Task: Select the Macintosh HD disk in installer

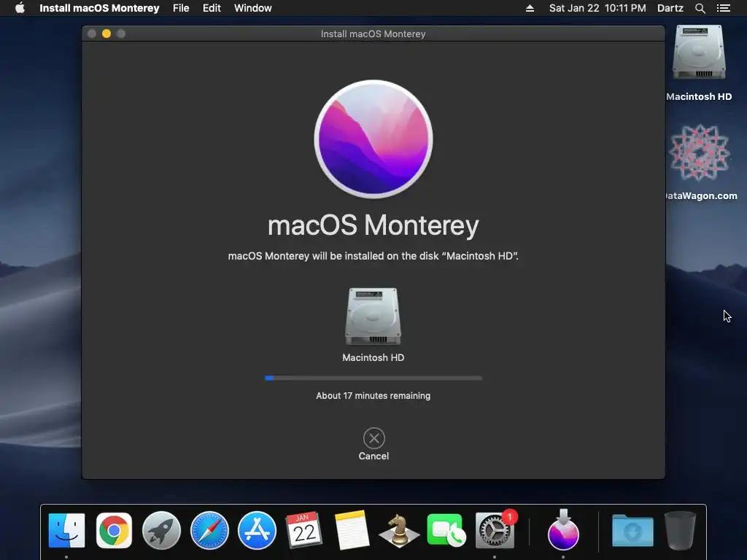Action: pos(373,316)
